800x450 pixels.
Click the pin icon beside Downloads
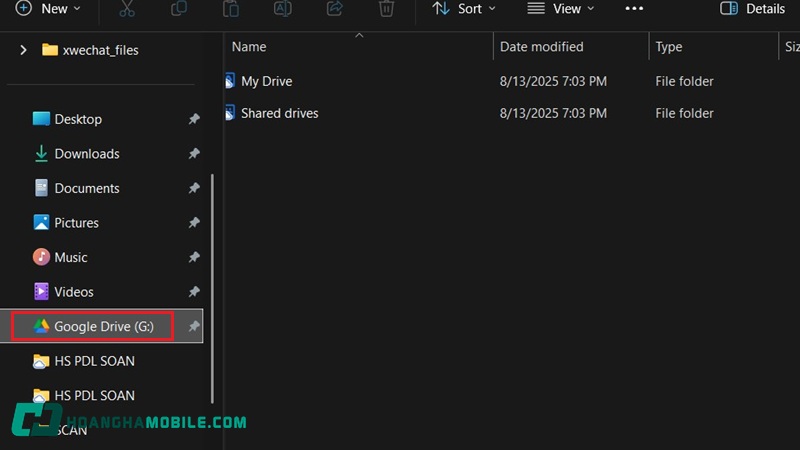click(194, 154)
